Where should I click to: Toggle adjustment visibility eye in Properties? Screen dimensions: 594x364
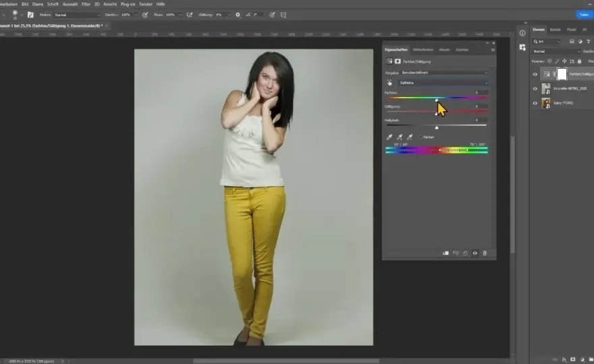coord(475,253)
